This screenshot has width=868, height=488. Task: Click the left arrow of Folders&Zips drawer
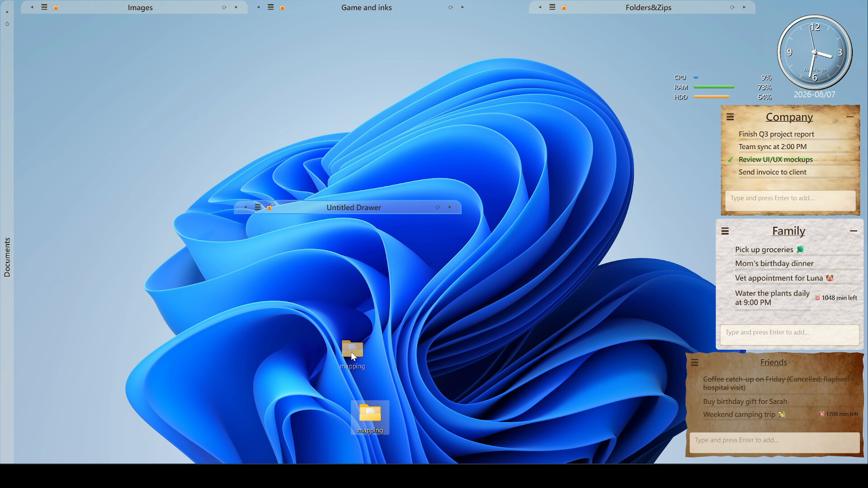540,7
